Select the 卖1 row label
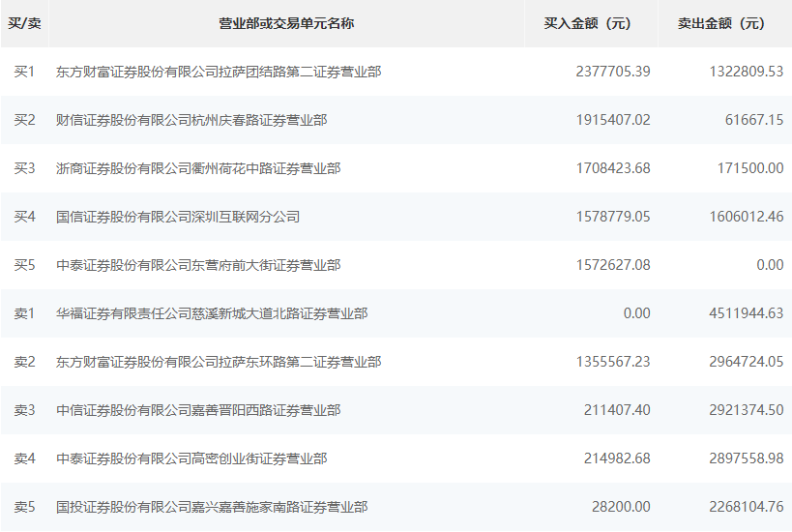This screenshot has height=532, width=792. [24, 313]
